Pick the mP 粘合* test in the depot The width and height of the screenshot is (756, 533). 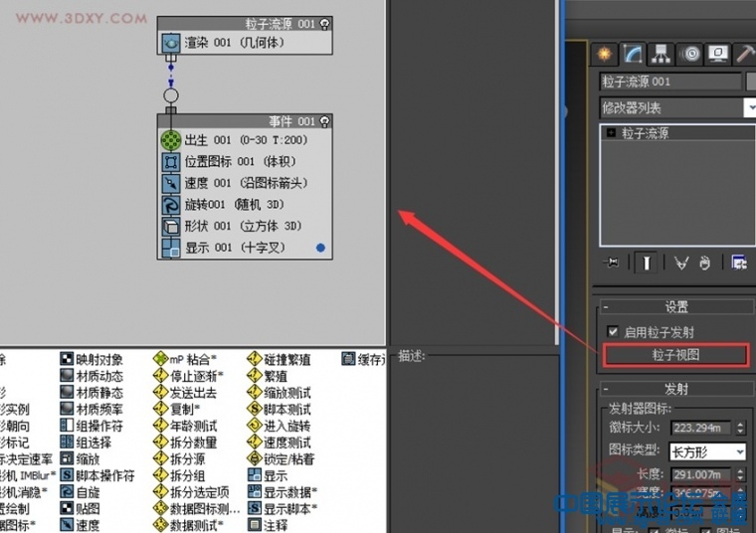(185, 359)
